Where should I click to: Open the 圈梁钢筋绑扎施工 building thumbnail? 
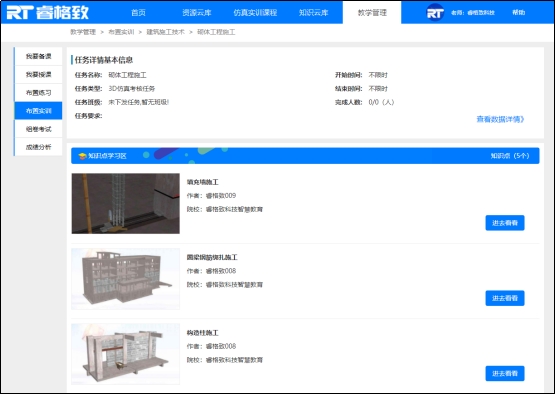click(x=126, y=279)
